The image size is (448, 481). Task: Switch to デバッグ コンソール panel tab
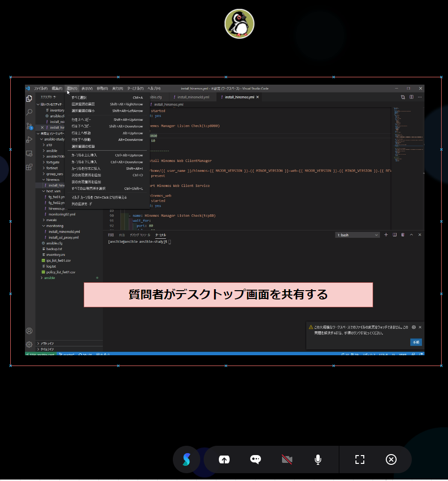click(x=140, y=235)
